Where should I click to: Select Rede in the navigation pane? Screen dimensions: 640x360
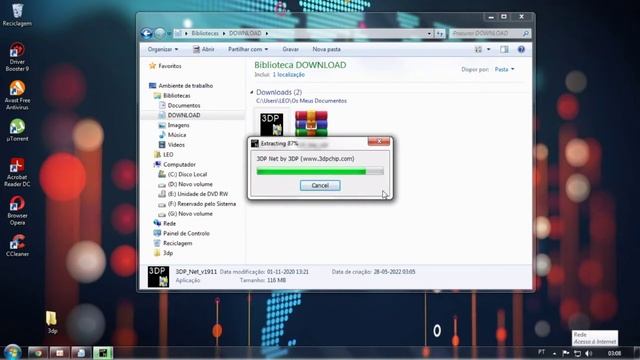pos(169,224)
